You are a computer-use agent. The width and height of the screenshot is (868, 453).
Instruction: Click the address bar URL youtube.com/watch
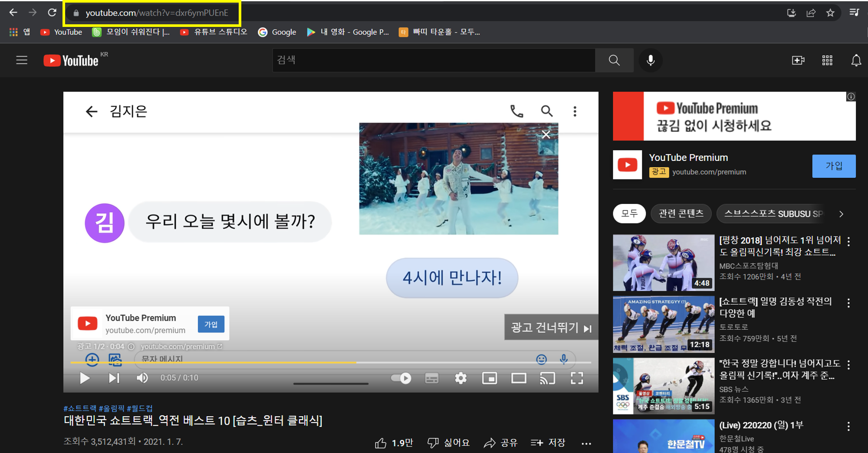(x=157, y=13)
